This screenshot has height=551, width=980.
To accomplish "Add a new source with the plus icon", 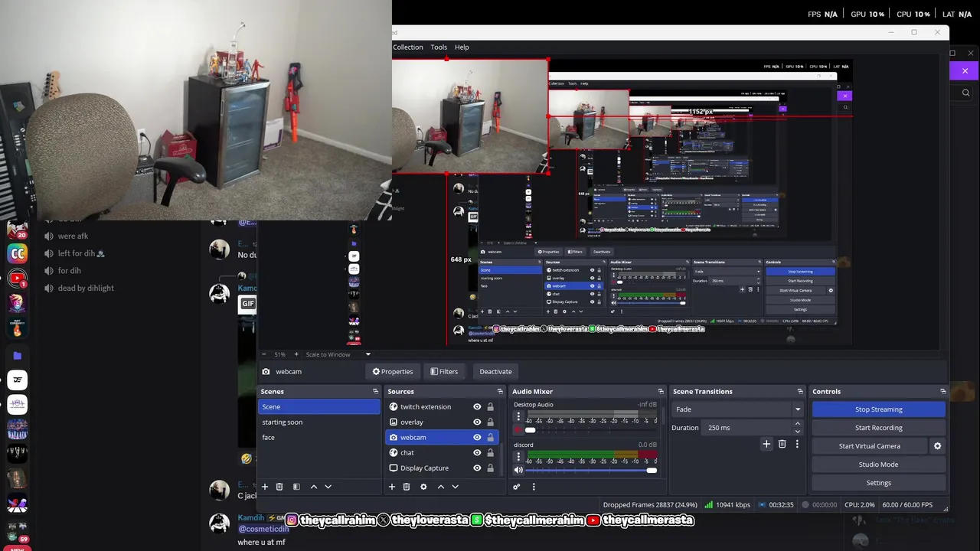I will pos(392,487).
